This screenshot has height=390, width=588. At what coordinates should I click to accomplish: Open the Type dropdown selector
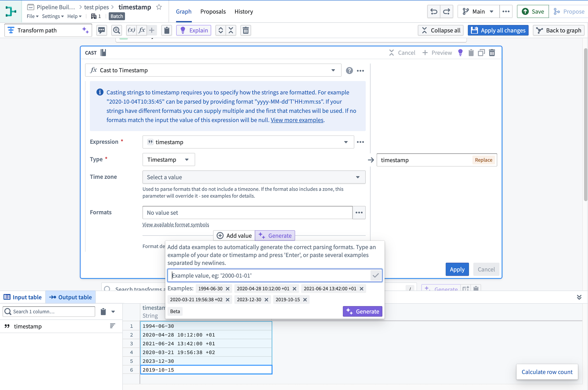pos(168,159)
